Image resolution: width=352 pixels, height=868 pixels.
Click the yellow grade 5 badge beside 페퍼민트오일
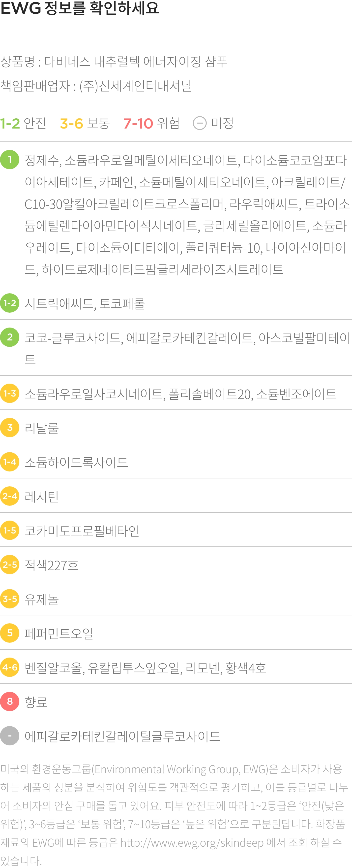tap(10, 633)
